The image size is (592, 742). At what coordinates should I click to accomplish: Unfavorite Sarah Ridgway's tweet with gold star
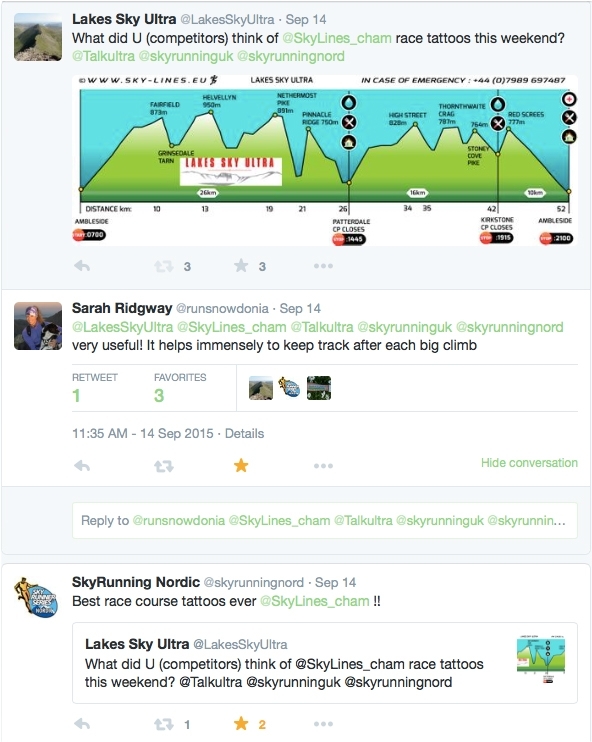point(241,466)
